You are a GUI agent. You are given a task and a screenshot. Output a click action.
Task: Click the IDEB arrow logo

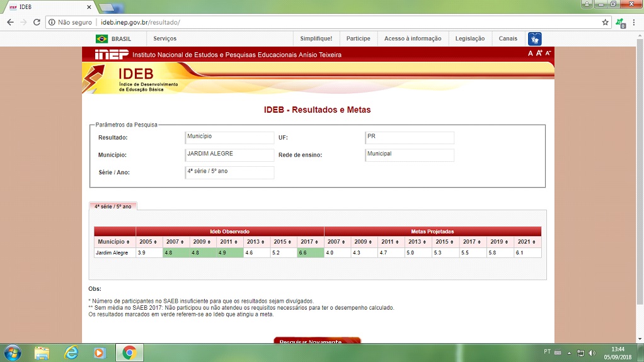(94, 78)
